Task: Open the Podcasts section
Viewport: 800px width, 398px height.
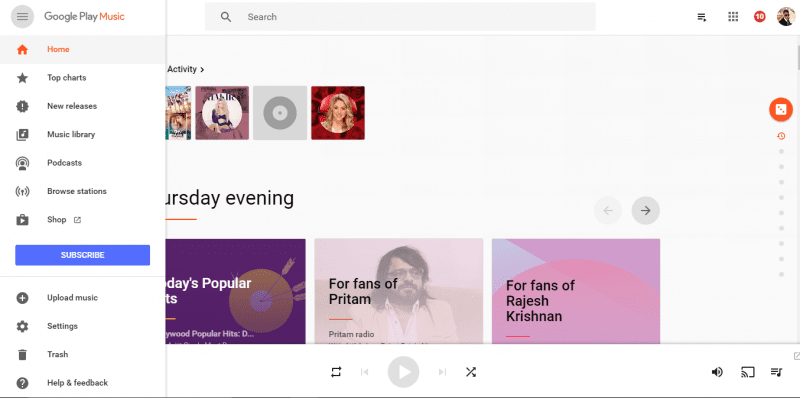Action: pos(83,163)
